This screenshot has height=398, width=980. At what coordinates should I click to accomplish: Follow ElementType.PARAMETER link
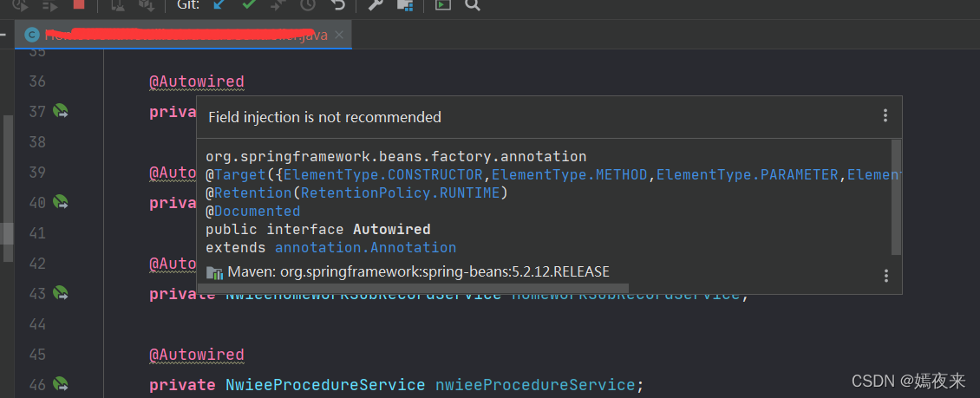pos(747,175)
